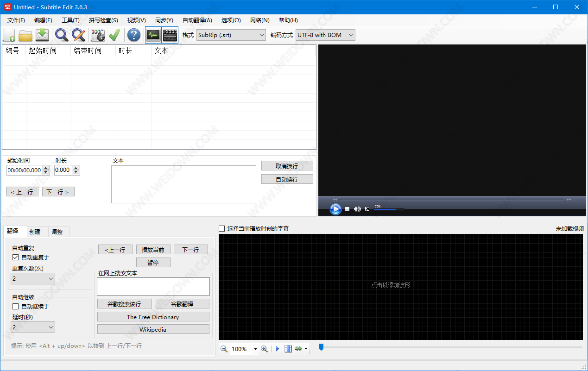
Task: Click 点击以添加波形 in the waveform area
Action: click(391, 285)
